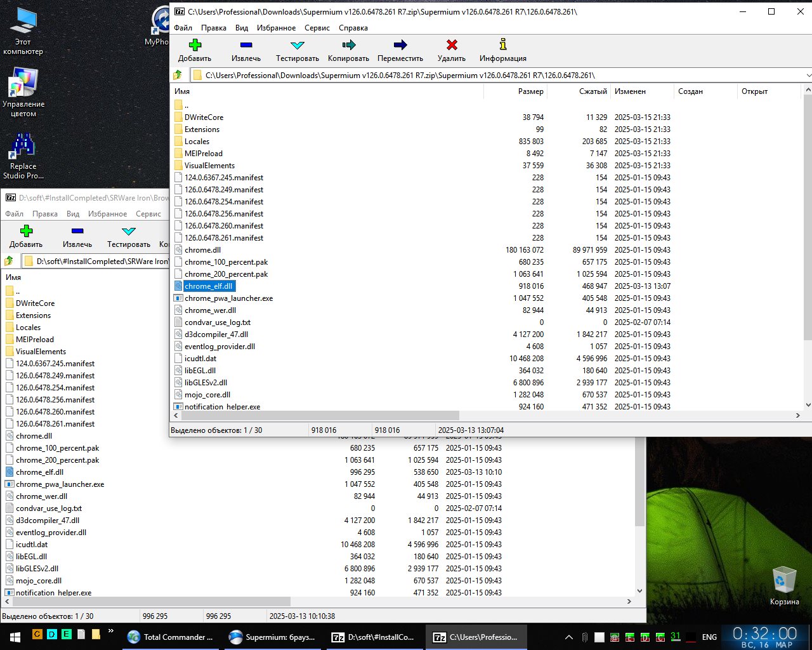Select icudtl.dat in the front window
This screenshot has width=812, height=650.
tap(200, 359)
